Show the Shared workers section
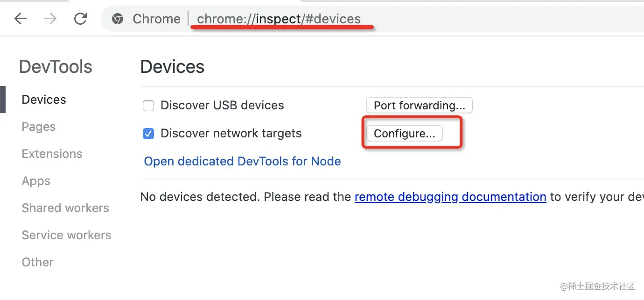This screenshot has width=644, height=300. coord(65,208)
